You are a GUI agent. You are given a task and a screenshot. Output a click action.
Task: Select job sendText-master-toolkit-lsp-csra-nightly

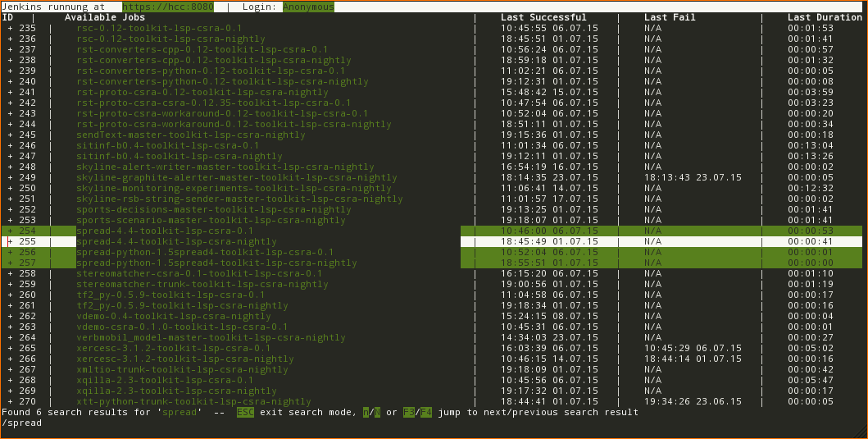[x=190, y=135]
